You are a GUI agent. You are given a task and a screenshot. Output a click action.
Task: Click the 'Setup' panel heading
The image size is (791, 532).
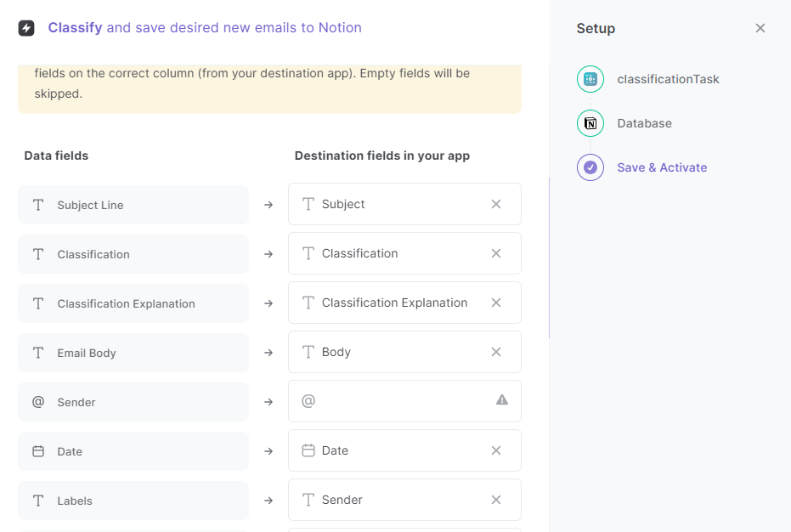tap(596, 29)
